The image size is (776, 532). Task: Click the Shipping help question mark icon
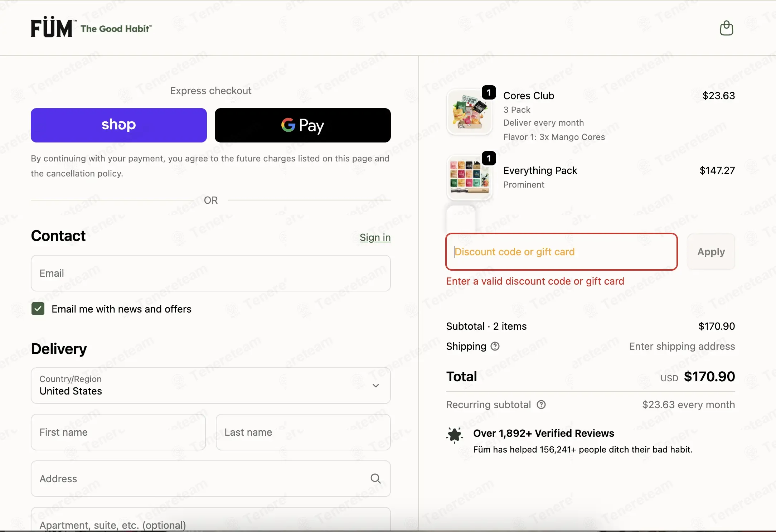coord(495,346)
